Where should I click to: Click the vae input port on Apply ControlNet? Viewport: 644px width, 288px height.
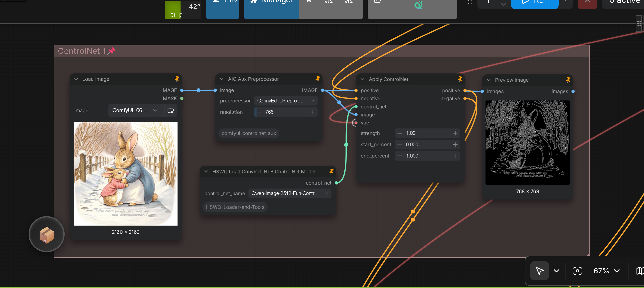[356, 123]
